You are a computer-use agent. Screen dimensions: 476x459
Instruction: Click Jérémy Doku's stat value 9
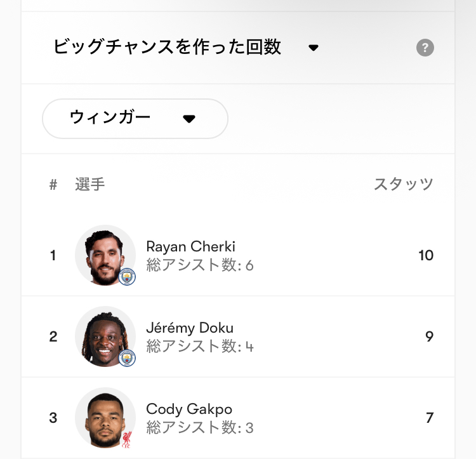(429, 336)
